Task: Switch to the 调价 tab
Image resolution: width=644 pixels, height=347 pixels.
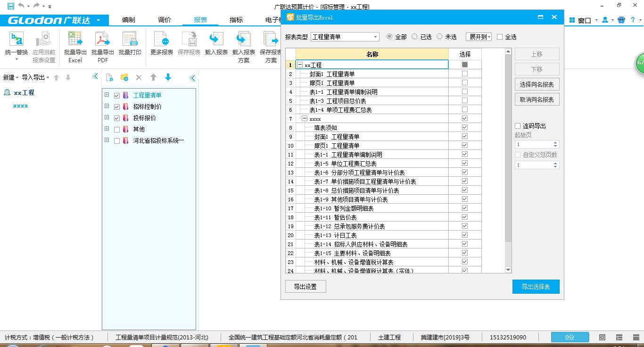Action: (x=164, y=20)
